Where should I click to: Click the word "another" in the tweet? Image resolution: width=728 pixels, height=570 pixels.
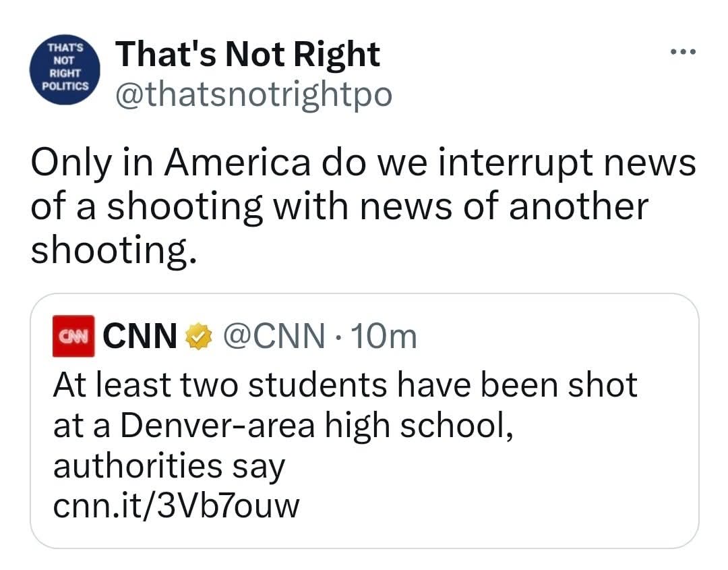point(578,207)
